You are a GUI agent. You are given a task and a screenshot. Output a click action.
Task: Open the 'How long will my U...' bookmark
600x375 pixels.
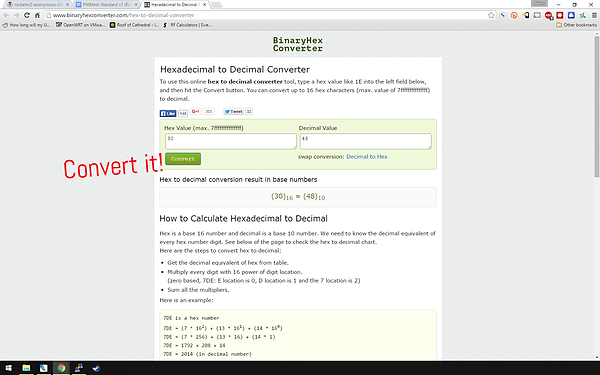pyautogui.click(x=26, y=25)
